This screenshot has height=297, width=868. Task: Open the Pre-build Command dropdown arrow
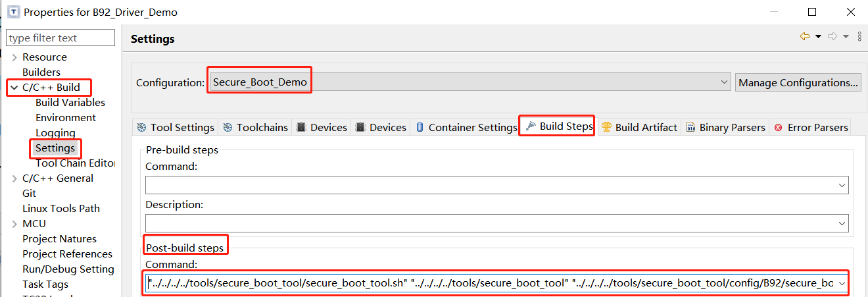coord(842,186)
